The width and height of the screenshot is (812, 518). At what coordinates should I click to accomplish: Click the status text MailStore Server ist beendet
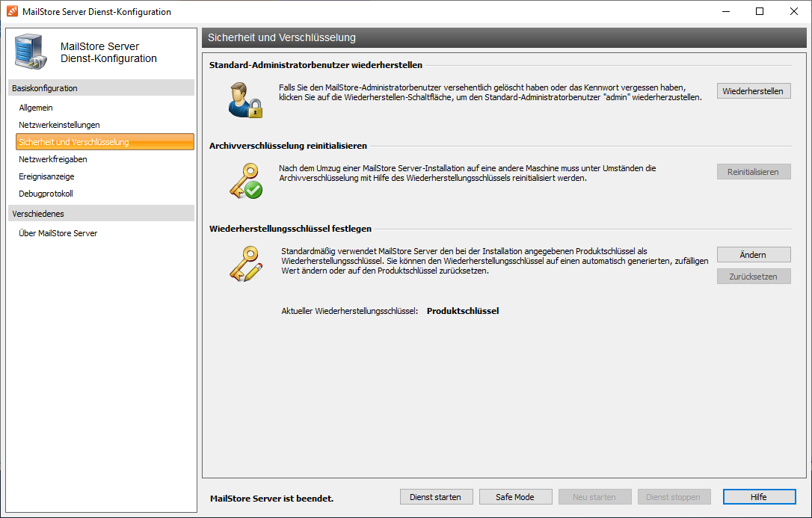pos(272,499)
